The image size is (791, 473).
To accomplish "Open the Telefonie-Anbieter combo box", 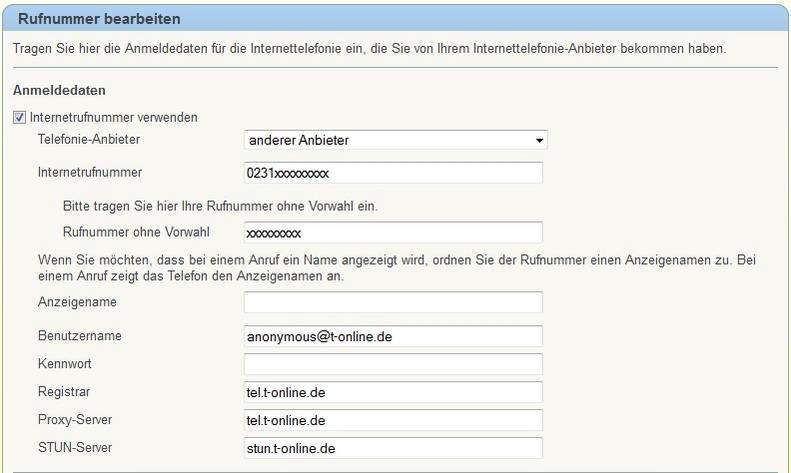I will 396,140.
